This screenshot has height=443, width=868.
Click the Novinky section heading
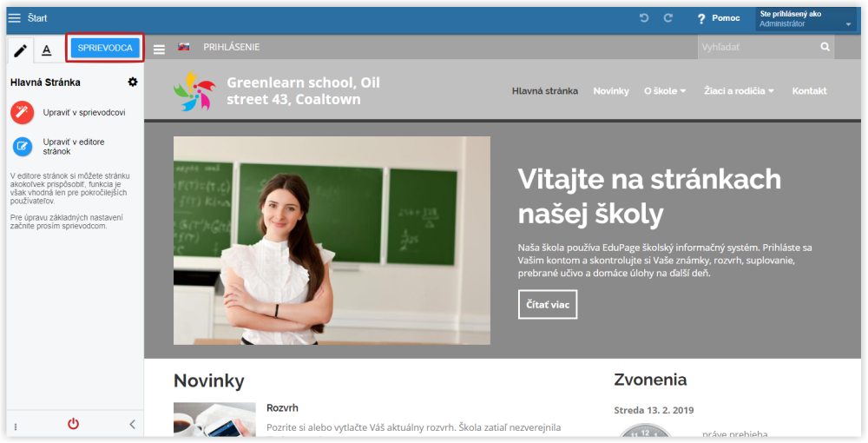(x=208, y=381)
